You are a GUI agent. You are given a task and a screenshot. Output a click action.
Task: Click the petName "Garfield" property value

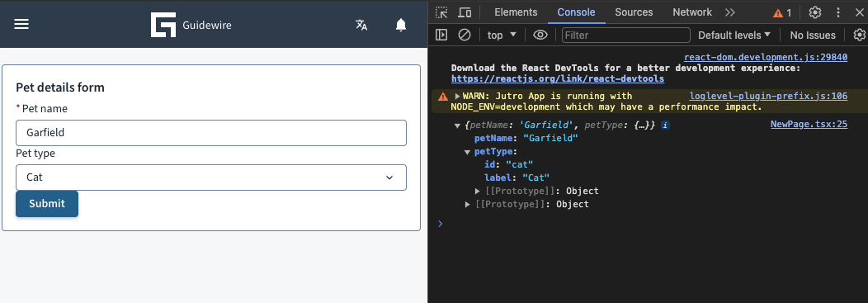pyautogui.click(x=550, y=138)
